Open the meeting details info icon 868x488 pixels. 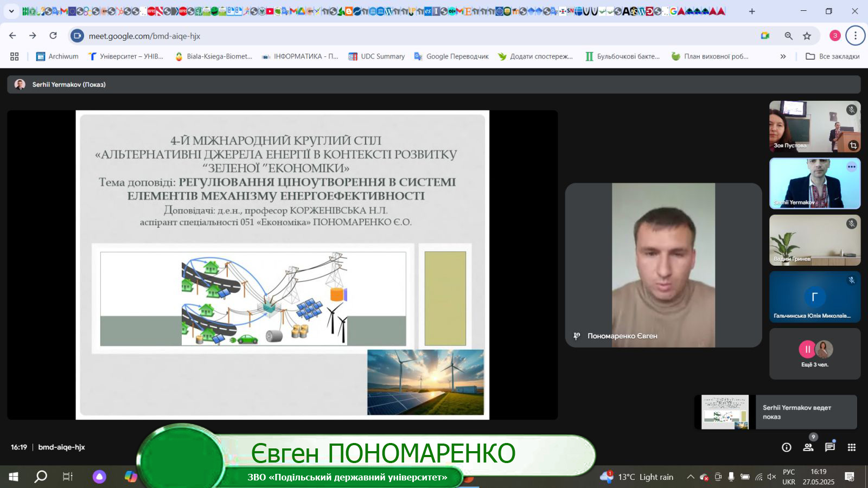coord(786,447)
